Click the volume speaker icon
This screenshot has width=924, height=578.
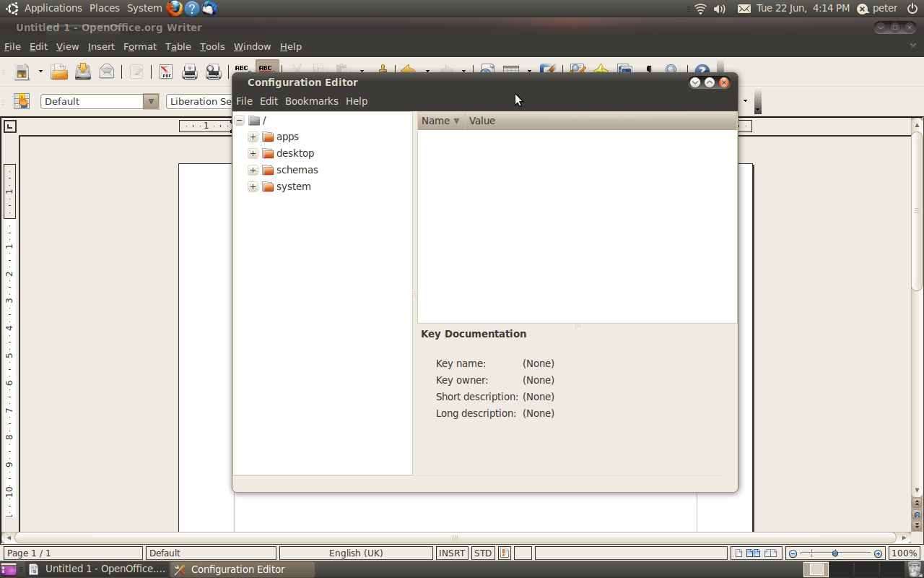click(719, 9)
